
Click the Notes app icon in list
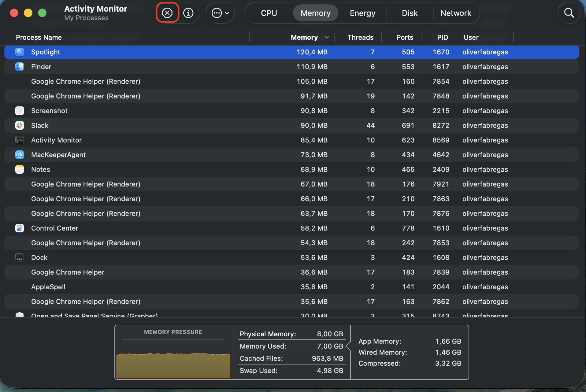coord(20,169)
